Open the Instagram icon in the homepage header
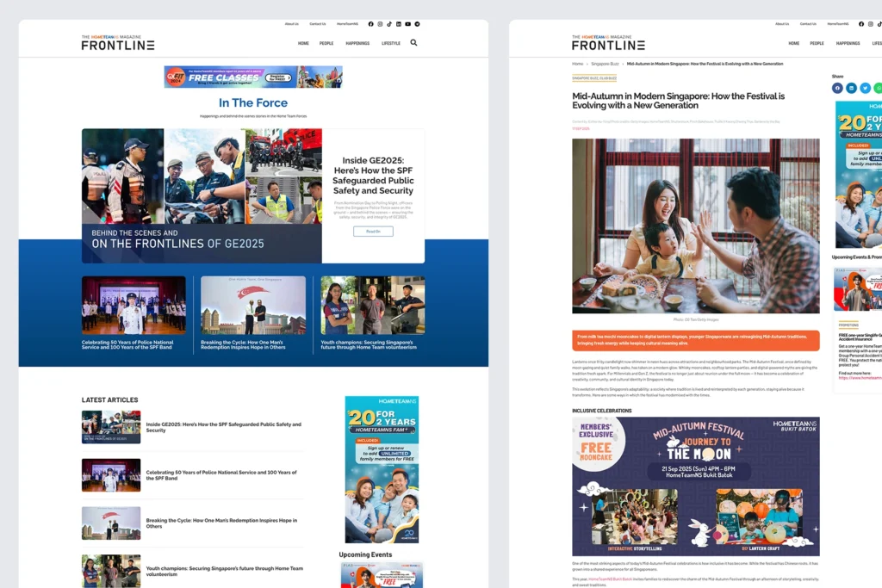This screenshot has width=882, height=588. 380,24
